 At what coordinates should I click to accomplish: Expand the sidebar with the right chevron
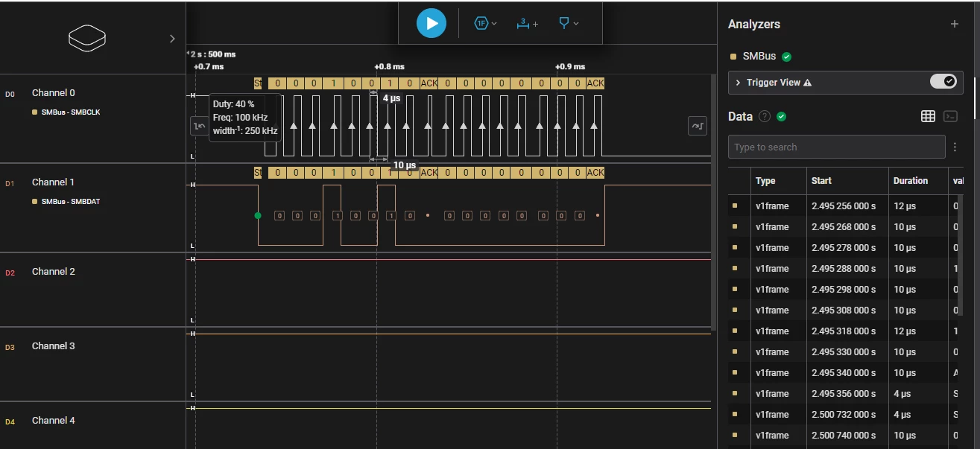pyautogui.click(x=172, y=39)
